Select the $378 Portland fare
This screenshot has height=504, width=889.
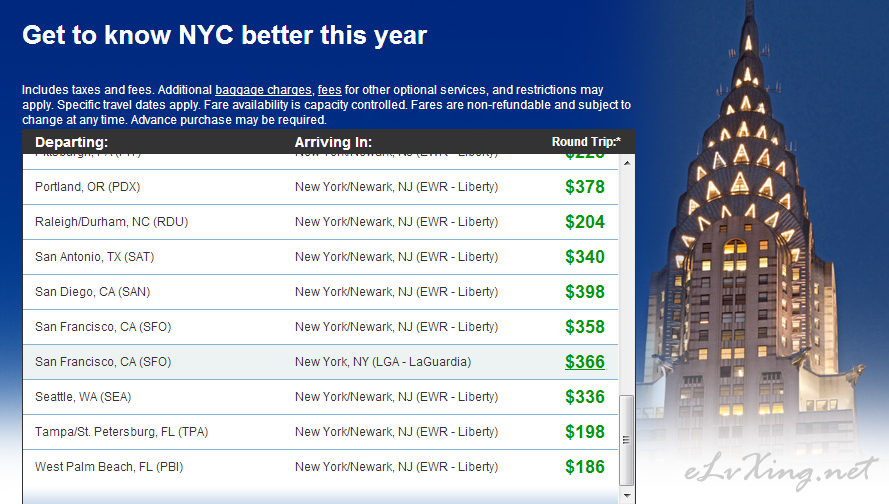tap(585, 187)
